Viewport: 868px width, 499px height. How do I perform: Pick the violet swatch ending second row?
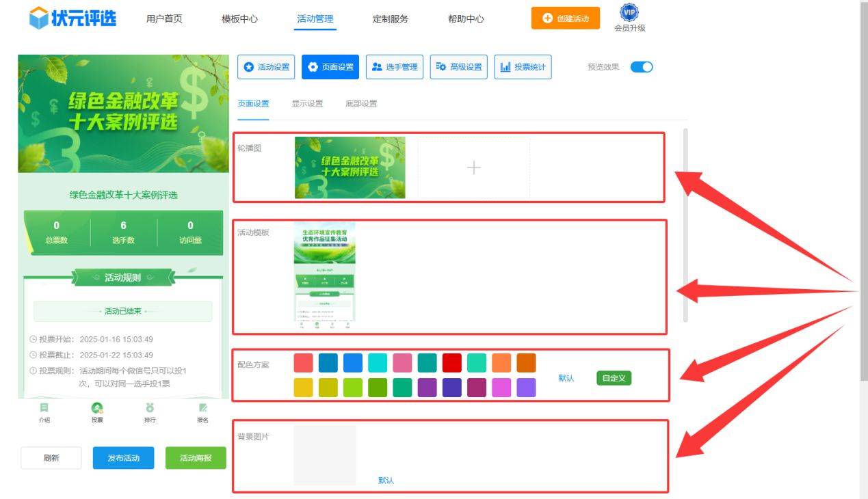pyautogui.click(x=526, y=388)
